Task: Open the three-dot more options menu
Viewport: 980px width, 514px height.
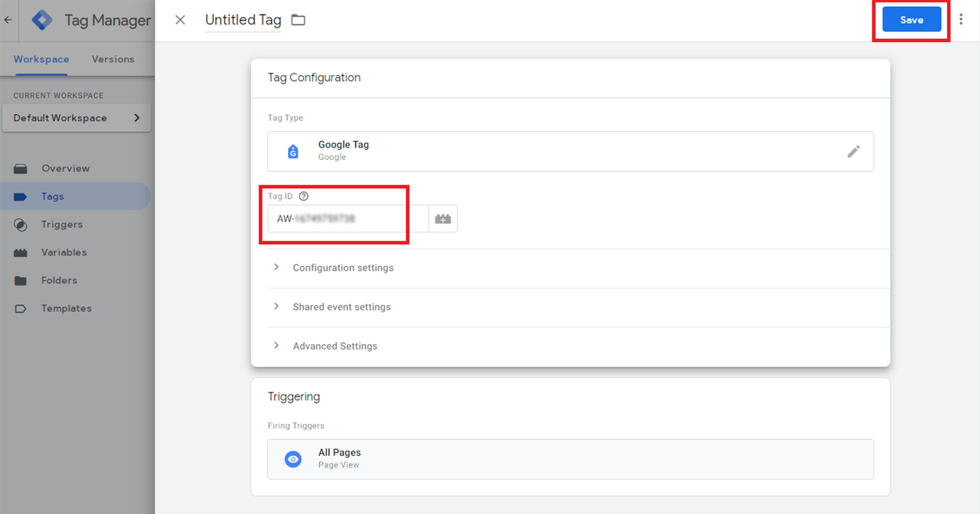Action: [x=962, y=20]
